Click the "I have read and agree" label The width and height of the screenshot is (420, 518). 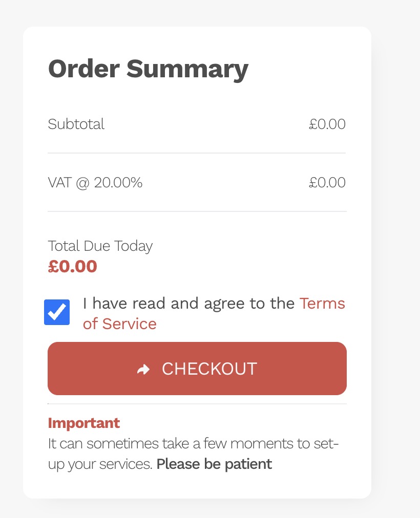point(188,304)
